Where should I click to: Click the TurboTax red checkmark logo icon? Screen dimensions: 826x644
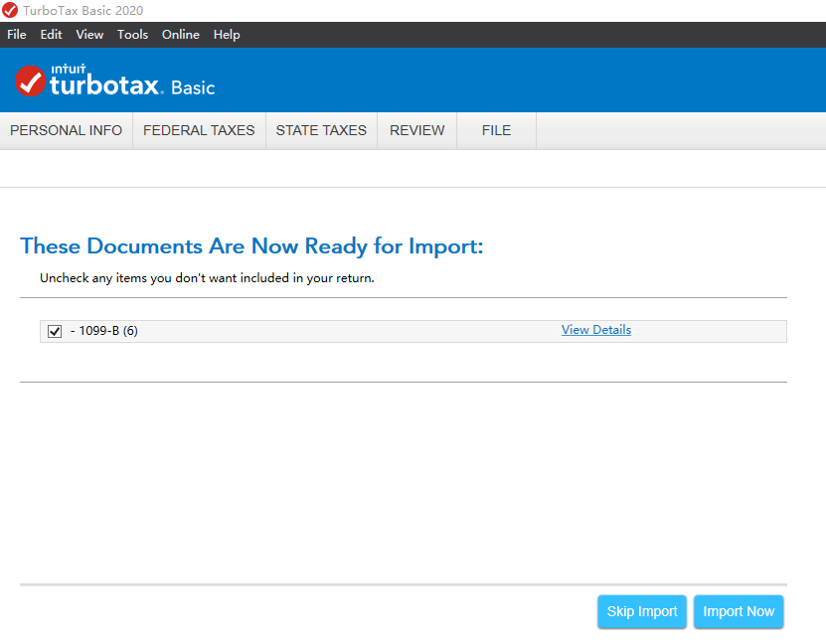point(31,81)
